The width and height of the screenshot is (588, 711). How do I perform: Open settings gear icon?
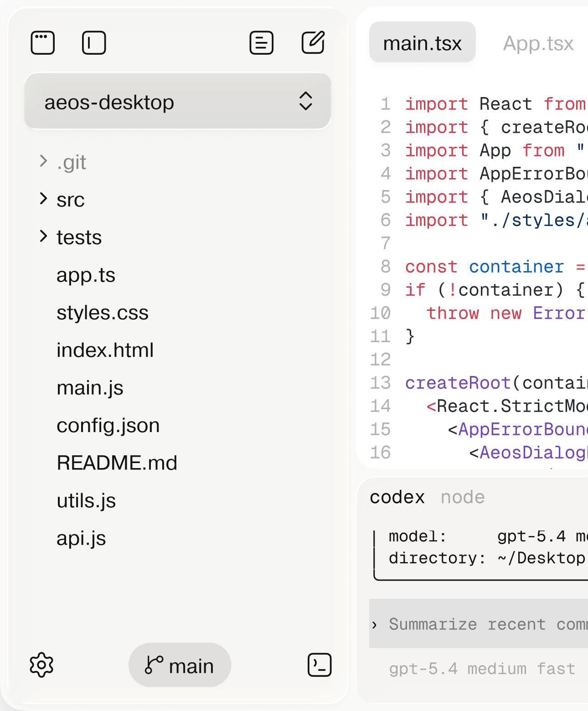41,665
